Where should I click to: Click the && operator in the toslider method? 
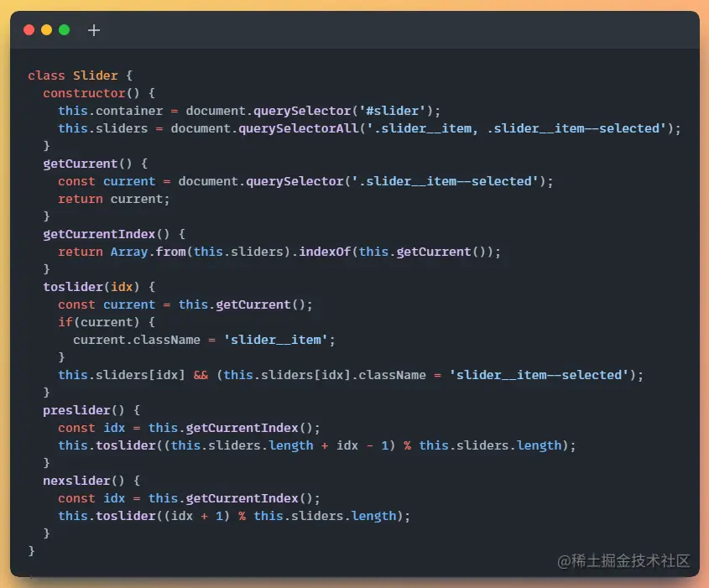(x=201, y=375)
